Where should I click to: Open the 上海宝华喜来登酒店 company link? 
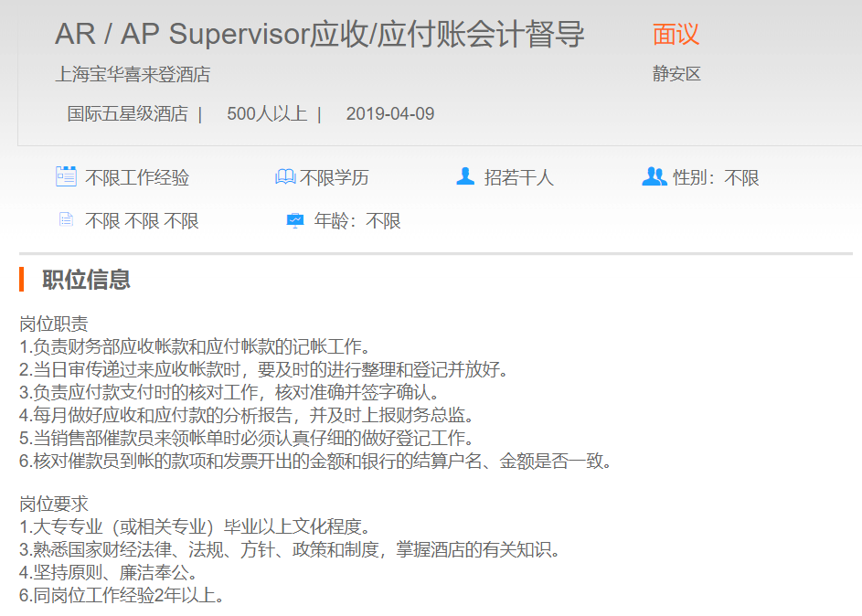click(x=133, y=74)
